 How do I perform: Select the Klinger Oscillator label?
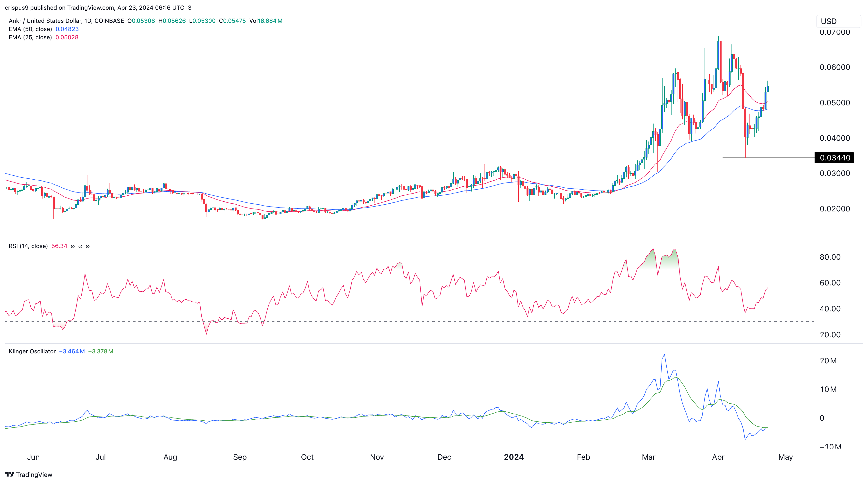tap(32, 351)
